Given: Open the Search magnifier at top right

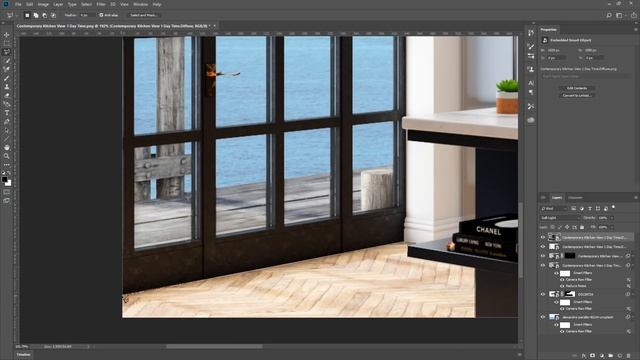Looking at the screenshot, I should coord(609,15).
